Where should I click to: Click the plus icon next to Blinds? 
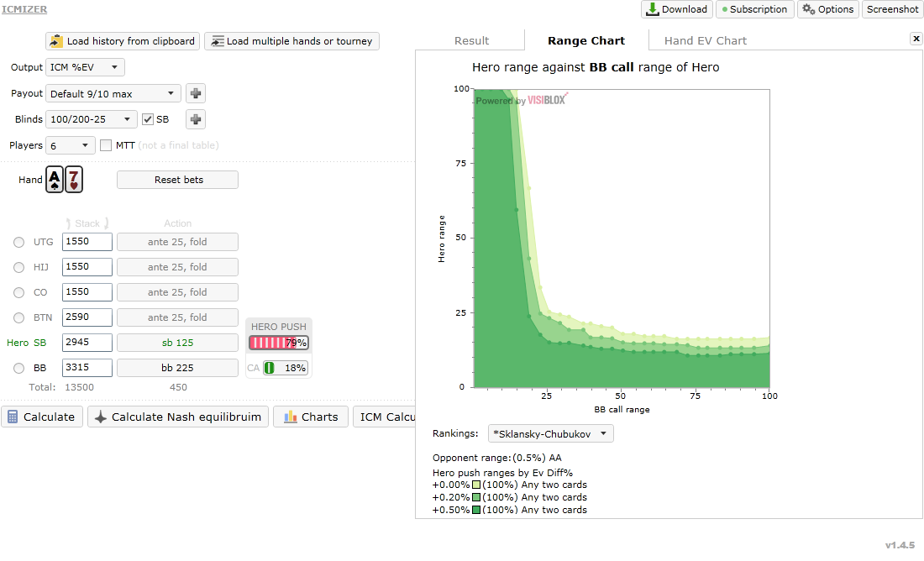click(196, 119)
